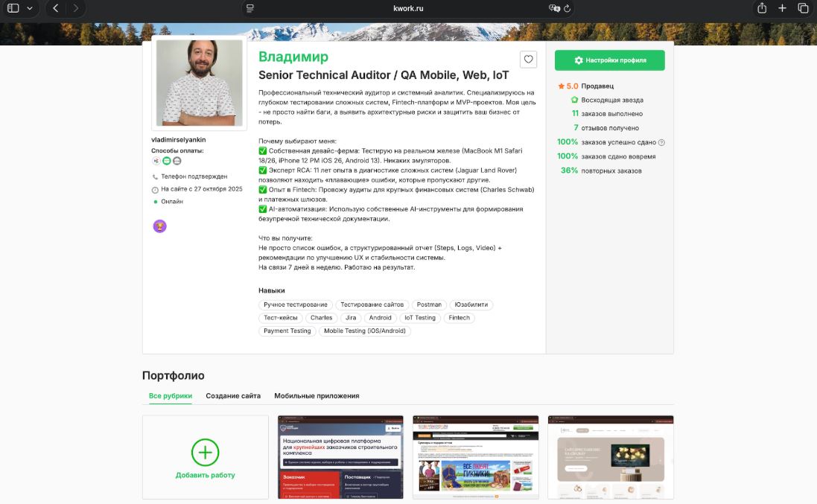Click the Postman skill tag
The image size is (817, 504).
pyautogui.click(x=429, y=304)
